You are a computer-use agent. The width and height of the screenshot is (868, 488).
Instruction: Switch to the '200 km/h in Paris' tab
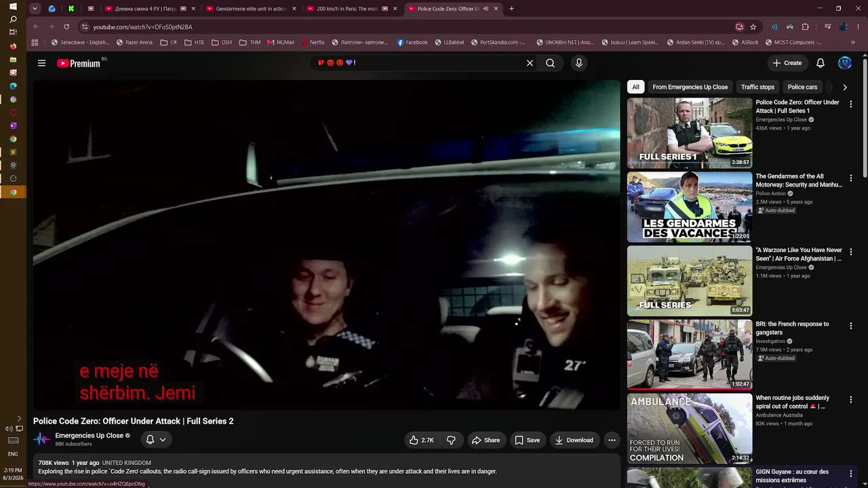[352, 9]
